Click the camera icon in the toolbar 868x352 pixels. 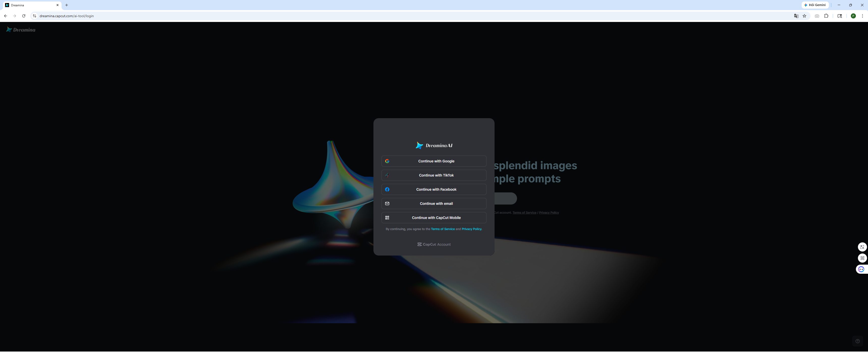coord(817,16)
